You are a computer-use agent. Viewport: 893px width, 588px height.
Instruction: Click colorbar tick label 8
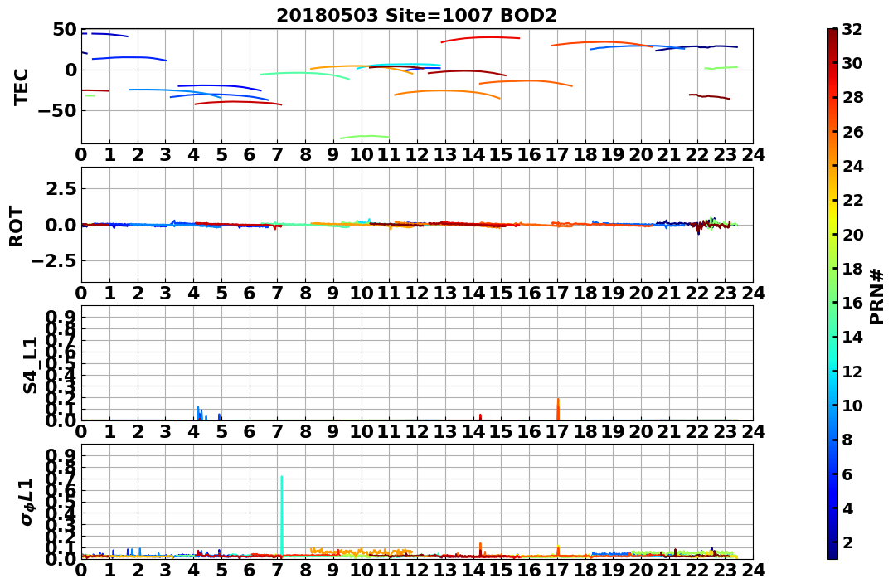point(847,440)
